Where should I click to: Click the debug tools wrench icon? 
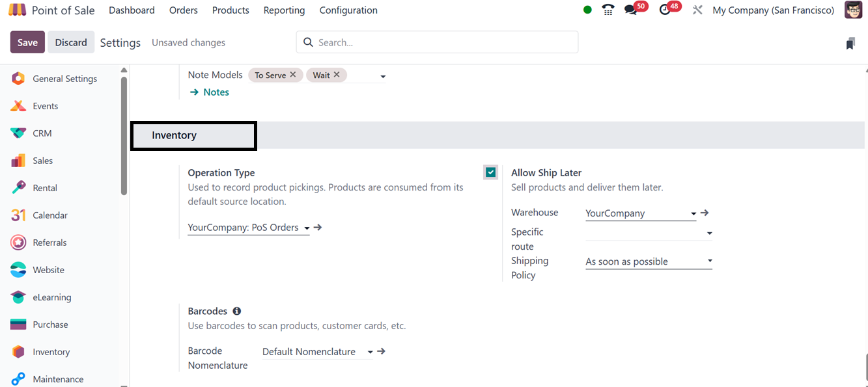tap(697, 10)
